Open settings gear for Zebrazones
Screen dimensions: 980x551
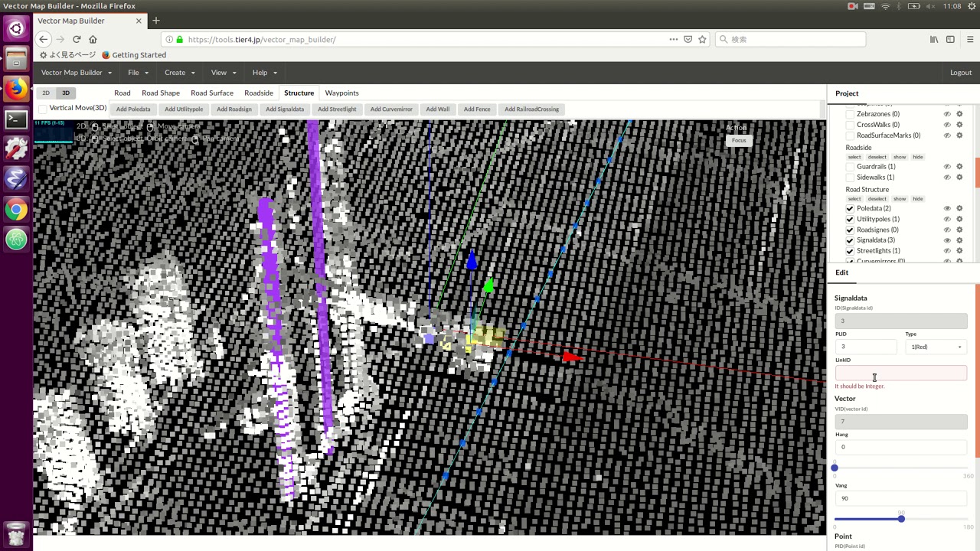click(959, 114)
